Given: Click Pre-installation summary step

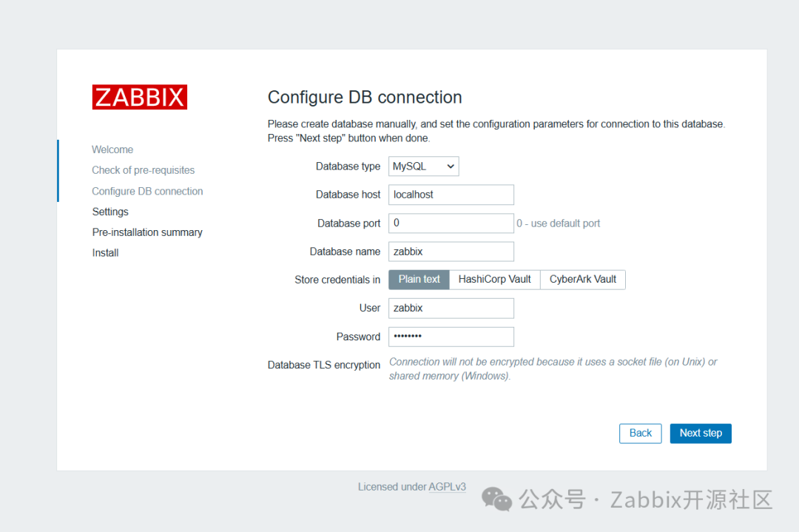Looking at the screenshot, I should pyautogui.click(x=147, y=232).
